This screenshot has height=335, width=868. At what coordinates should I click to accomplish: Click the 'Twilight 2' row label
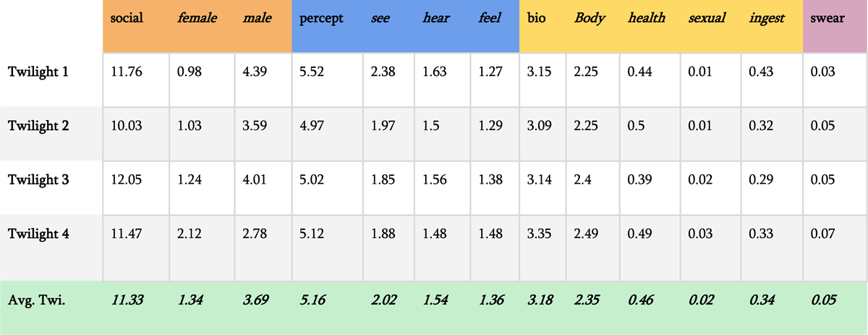click(38, 126)
